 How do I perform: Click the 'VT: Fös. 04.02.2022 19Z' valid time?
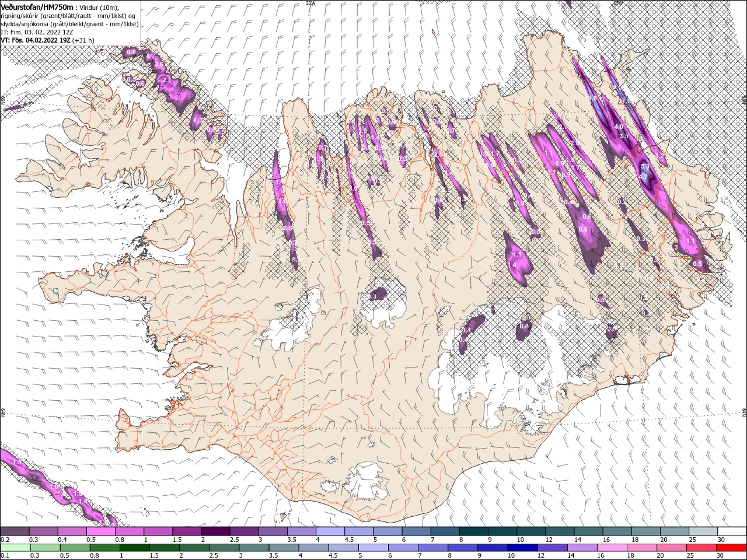coord(36,40)
